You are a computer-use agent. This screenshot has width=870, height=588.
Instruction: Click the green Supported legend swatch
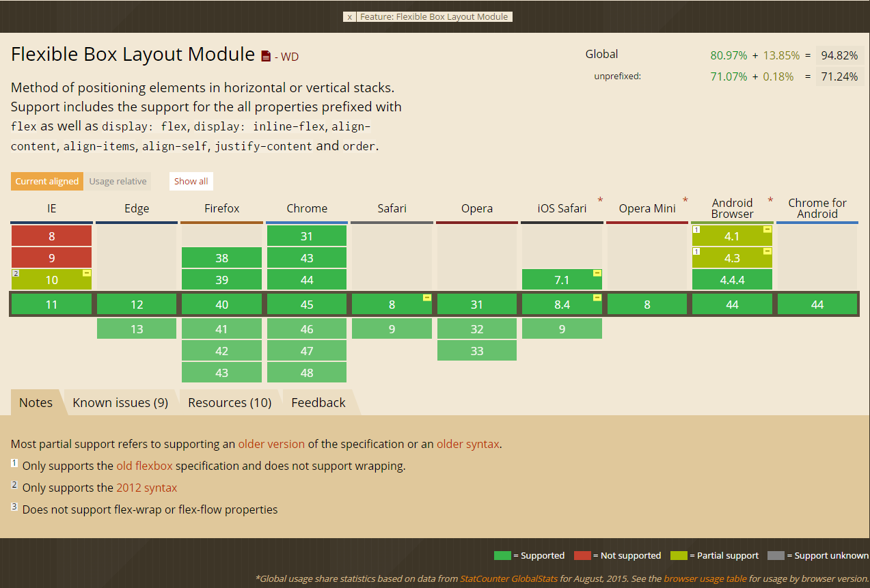tap(502, 555)
